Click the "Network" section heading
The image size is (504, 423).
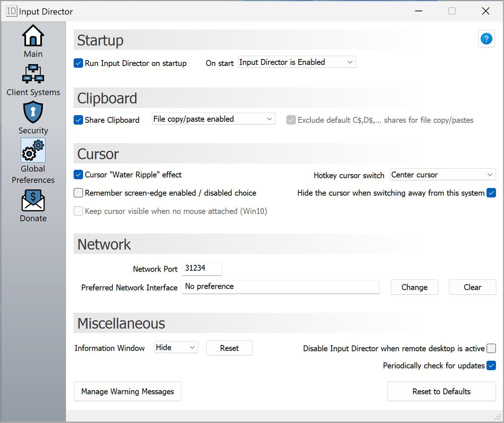(104, 244)
